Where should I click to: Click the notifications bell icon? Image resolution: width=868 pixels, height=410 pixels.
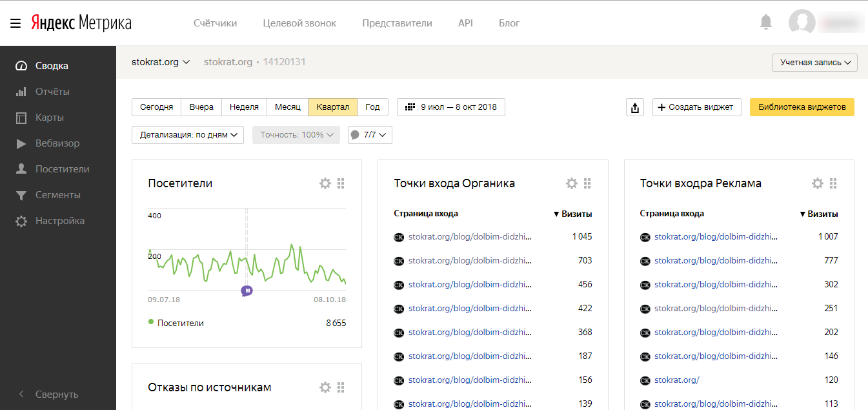[x=766, y=23]
